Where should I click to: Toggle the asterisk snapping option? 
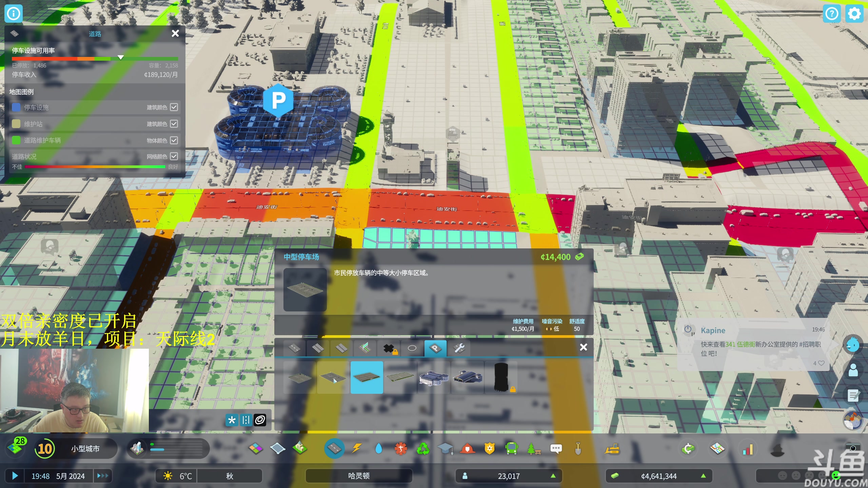click(x=232, y=420)
